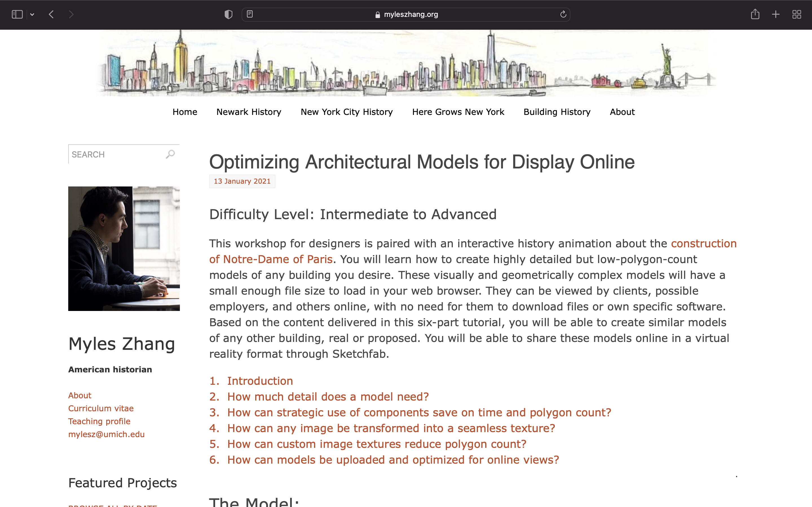Image resolution: width=812 pixels, height=507 pixels.
Task: Open the Curriculum vitae link
Action: [101, 408]
